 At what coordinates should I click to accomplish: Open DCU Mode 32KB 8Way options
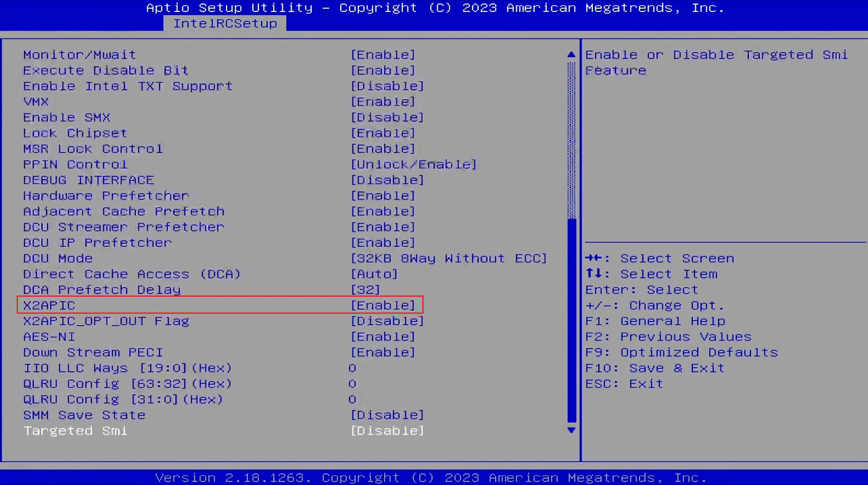pyautogui.click(x=449, y=258)
